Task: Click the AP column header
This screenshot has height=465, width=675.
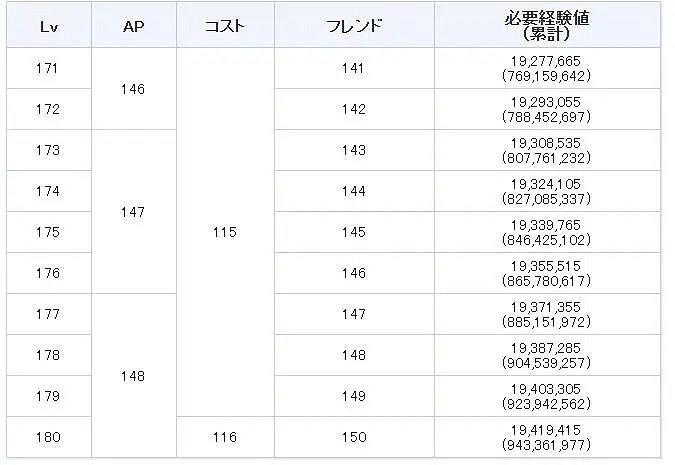Action: (x=133, y=26)
